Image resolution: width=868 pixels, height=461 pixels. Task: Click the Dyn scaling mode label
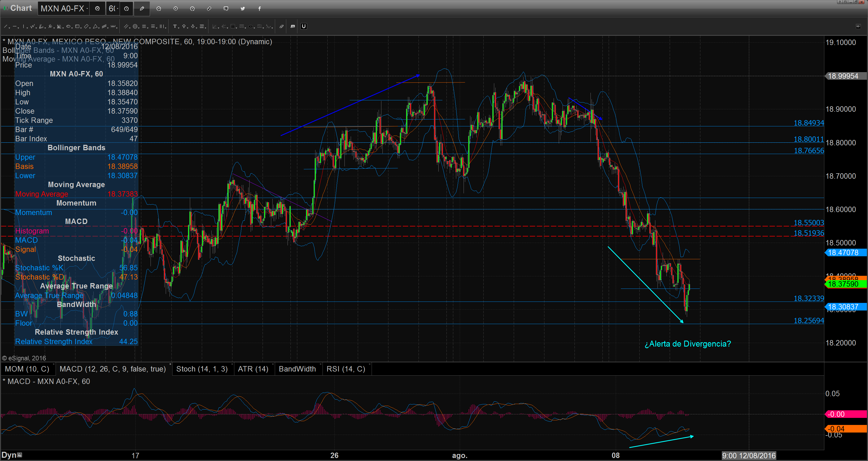pos(9,455)
